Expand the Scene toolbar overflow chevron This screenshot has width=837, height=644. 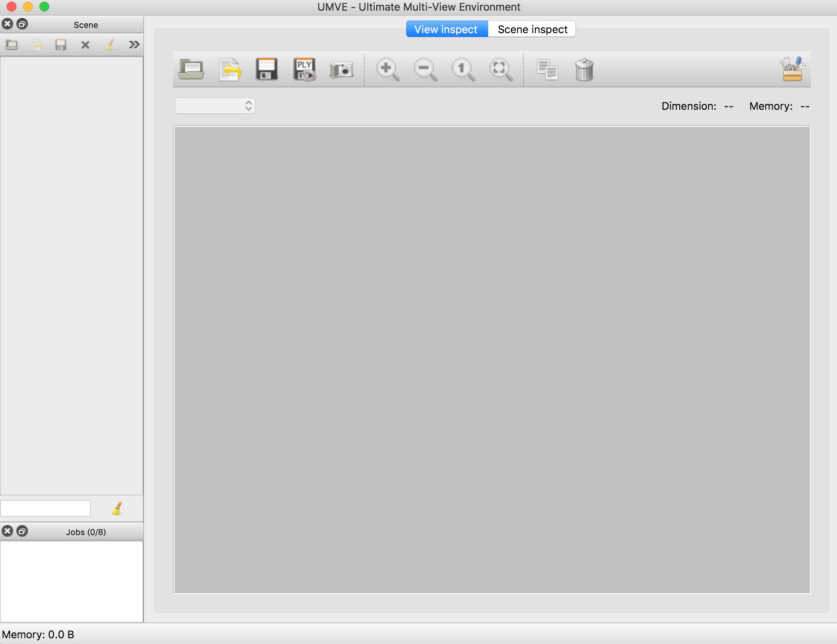[x=134, y=45]
